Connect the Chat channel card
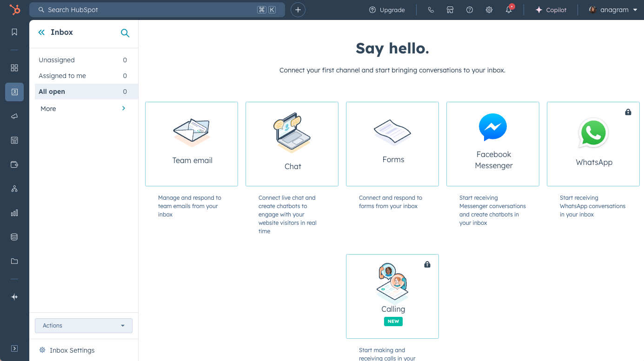Screen dimensions: 644x361 tap(292, 144)
